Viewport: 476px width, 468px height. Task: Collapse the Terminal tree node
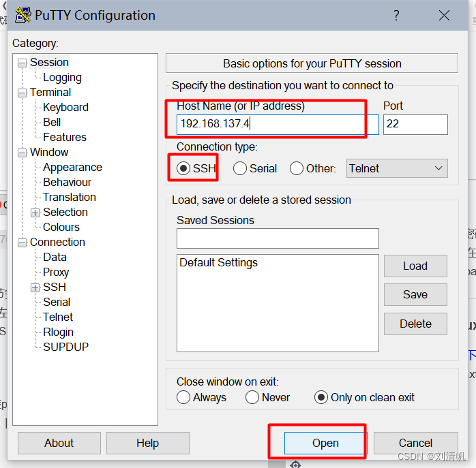tap(22, 93)
